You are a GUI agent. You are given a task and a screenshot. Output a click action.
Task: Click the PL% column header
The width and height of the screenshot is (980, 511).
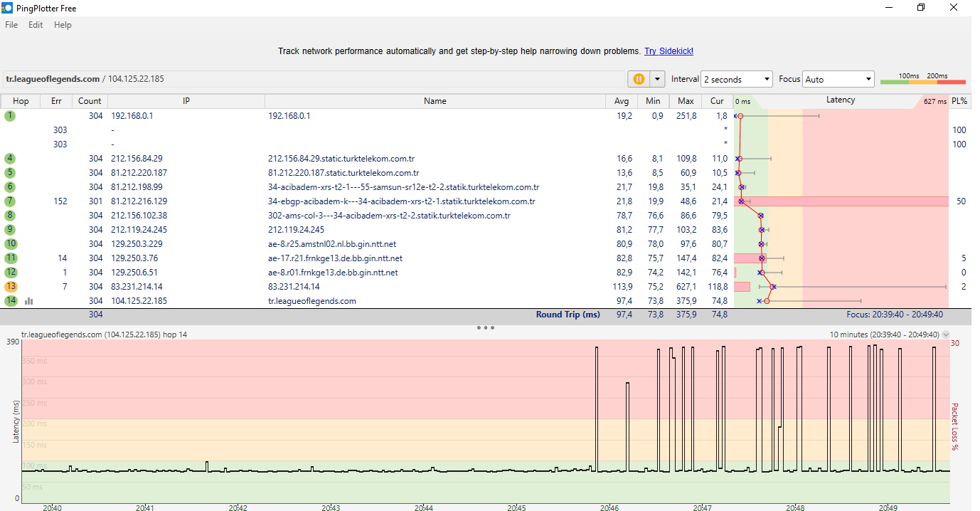[x=960, y=101]
